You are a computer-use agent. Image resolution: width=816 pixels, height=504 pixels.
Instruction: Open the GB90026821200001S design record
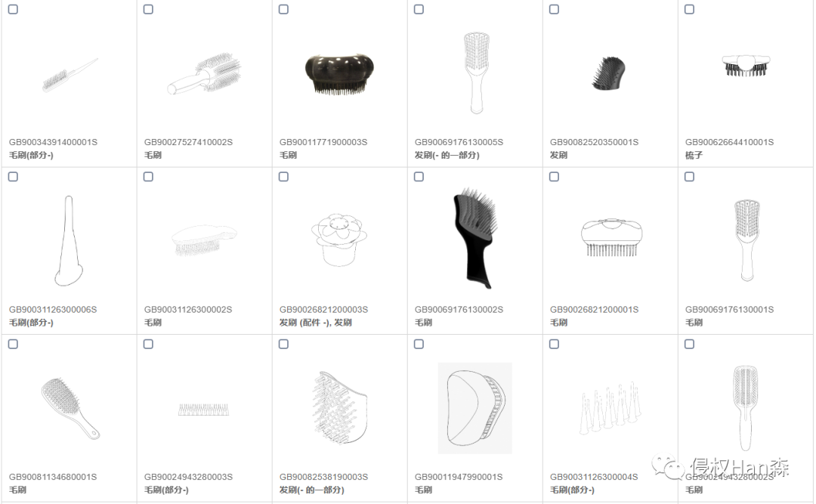tap(595, 310)
